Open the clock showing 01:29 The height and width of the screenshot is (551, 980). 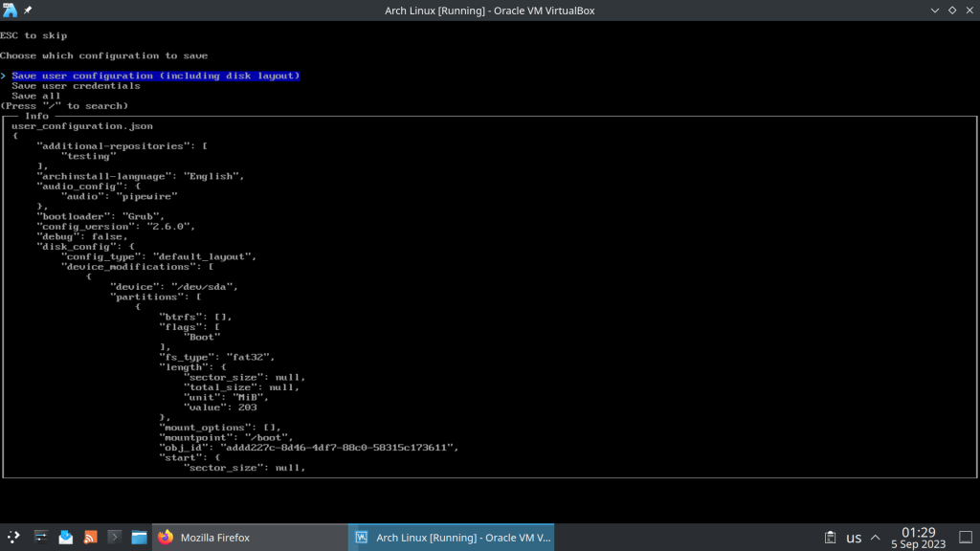918,537
